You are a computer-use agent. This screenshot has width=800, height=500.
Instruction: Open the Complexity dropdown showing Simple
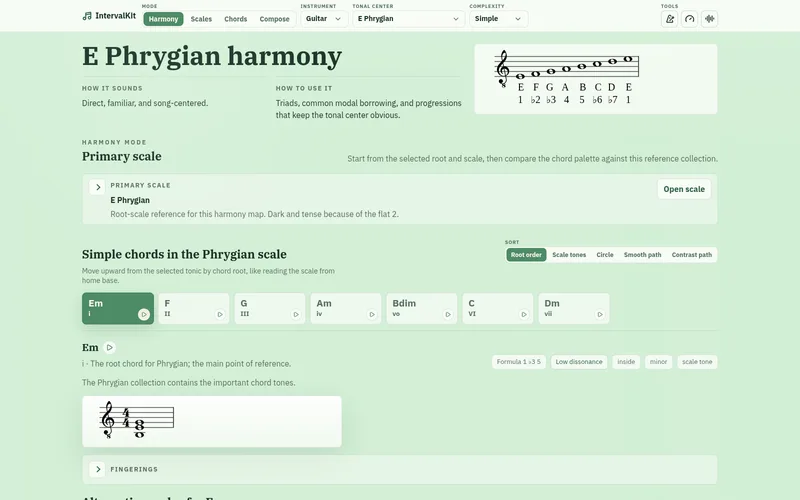498,19
